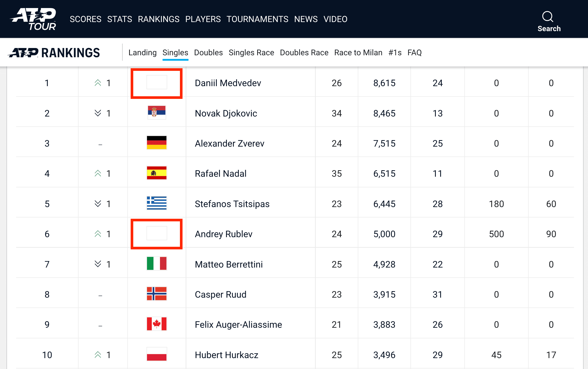Click the ATP Rankings logo
This screenshot has width=588, height=369.
point(54,53)
